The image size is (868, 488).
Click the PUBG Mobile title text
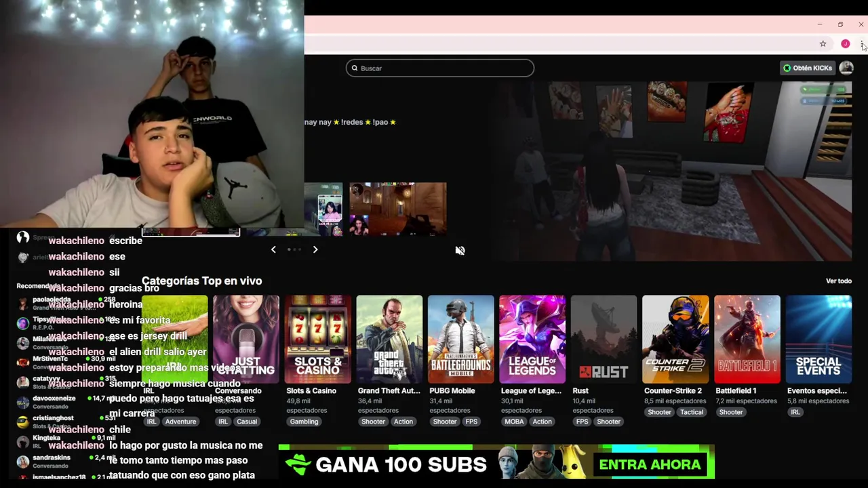point(452,391)
